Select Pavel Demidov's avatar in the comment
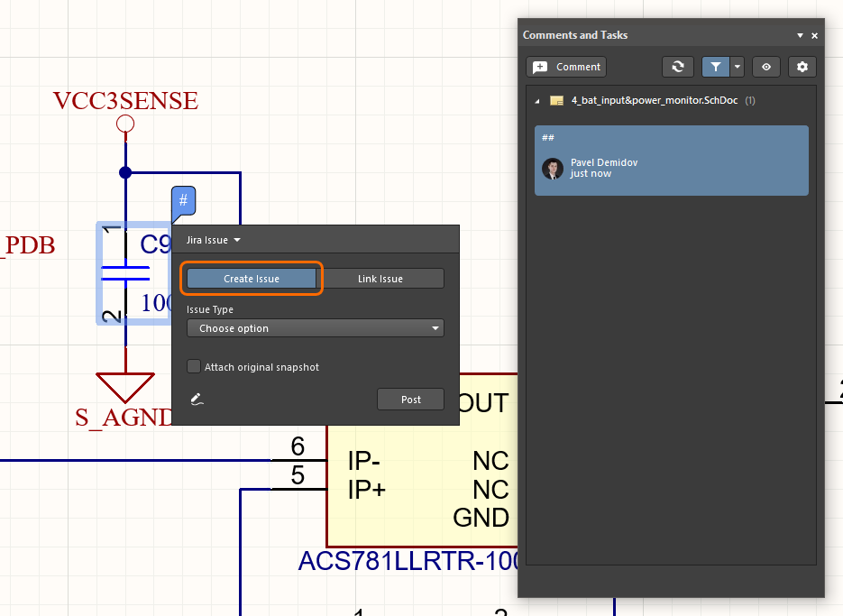Viewport: 843px width, 616px height. click(x=553, y=169)
